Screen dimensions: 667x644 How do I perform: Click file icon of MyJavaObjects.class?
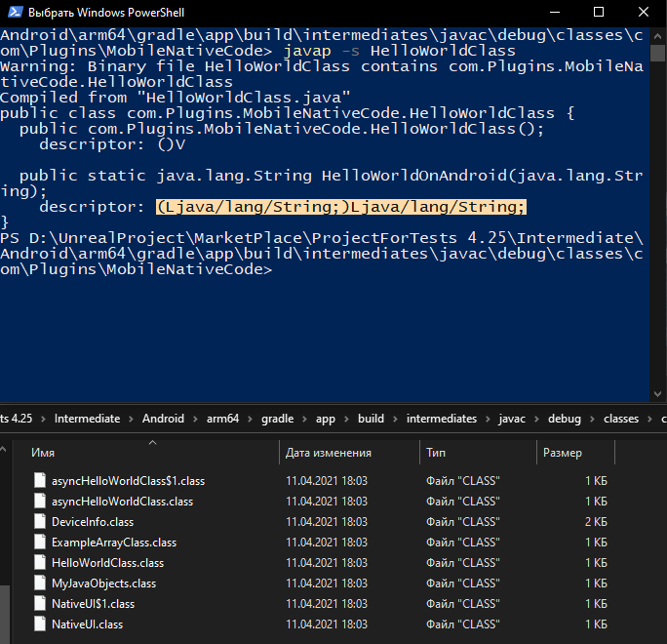[40, 583]
